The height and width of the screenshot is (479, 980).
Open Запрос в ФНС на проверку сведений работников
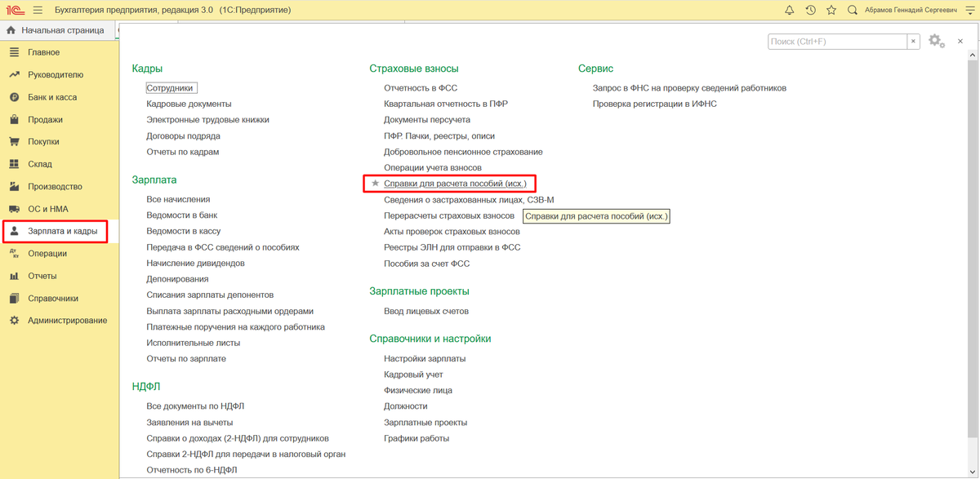point(689,87)
